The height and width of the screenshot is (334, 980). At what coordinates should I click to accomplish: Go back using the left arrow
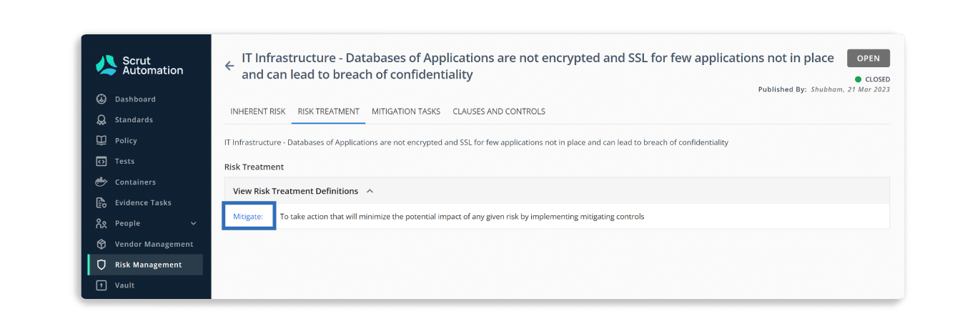coord(229,66)
